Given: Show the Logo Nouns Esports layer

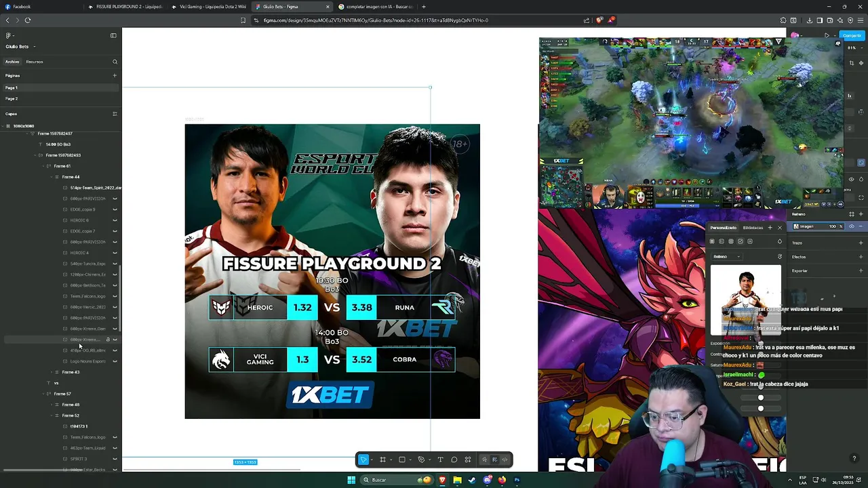Looking at the screenshot, I should tap(115, 361).
